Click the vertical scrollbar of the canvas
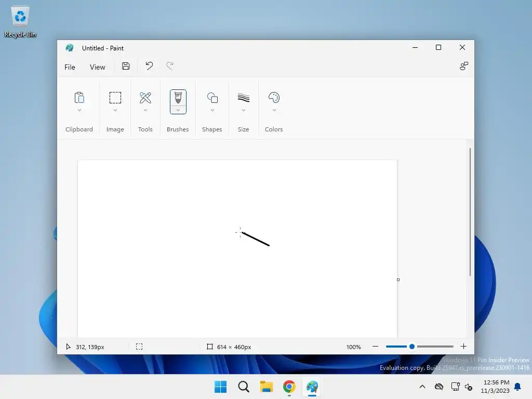The height and width of the screenshot is (399, 532). pyautogui.click(x=470, y=212)
